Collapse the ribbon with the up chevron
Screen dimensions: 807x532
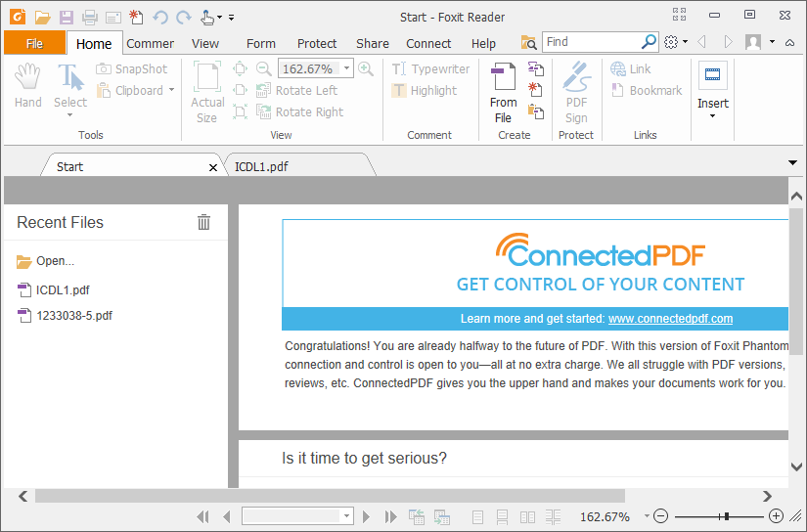pyautogui.click(x=790, y=43)
